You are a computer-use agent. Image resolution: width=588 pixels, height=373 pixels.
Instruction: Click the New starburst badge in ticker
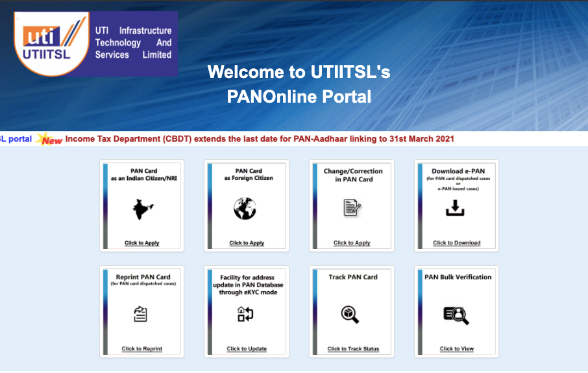49,139
